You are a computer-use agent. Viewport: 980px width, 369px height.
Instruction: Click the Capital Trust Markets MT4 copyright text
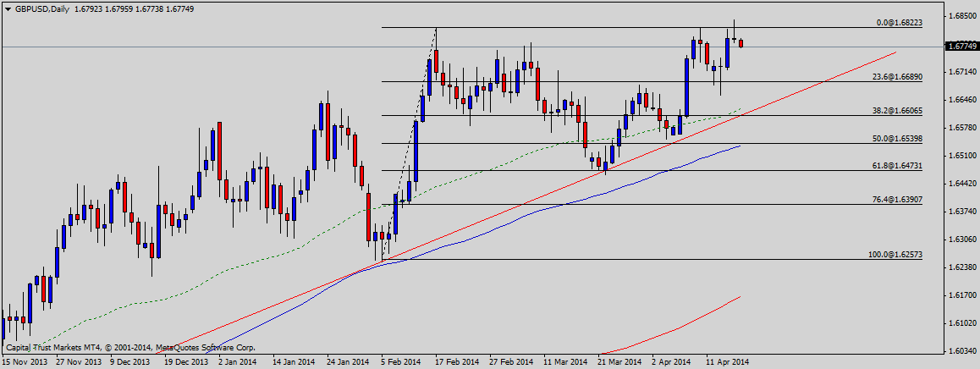coord(130,347)
